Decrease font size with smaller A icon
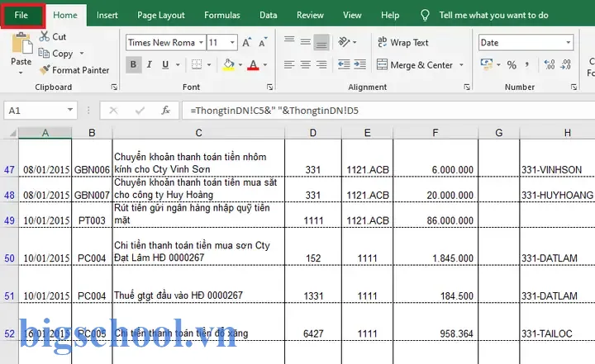 click(263, 42)
